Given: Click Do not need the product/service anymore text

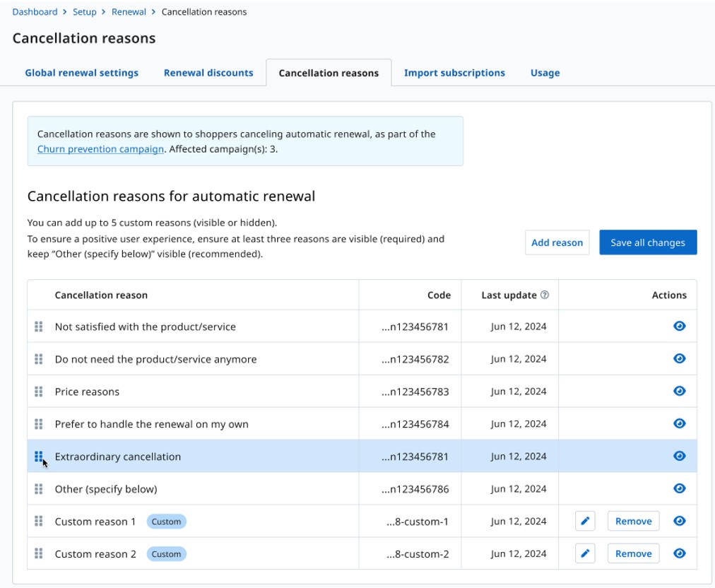Looking at the screenshot, I should click(155, 360).
